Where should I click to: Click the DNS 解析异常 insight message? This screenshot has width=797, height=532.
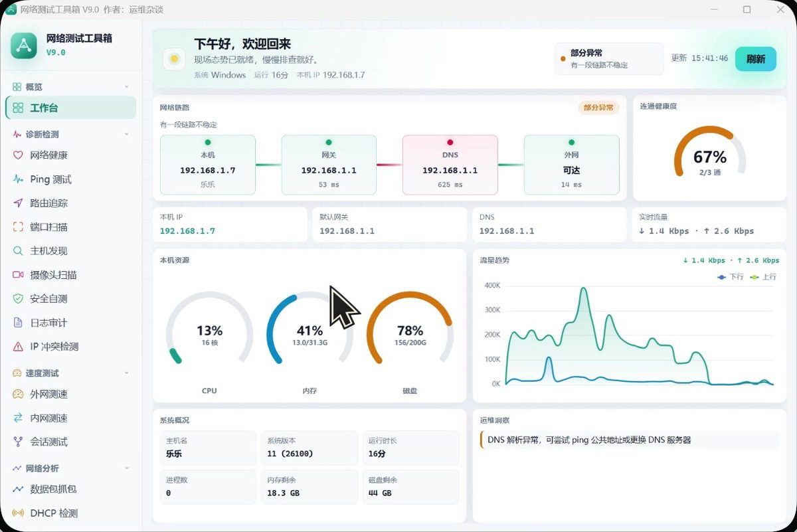(x=629, y=440)
